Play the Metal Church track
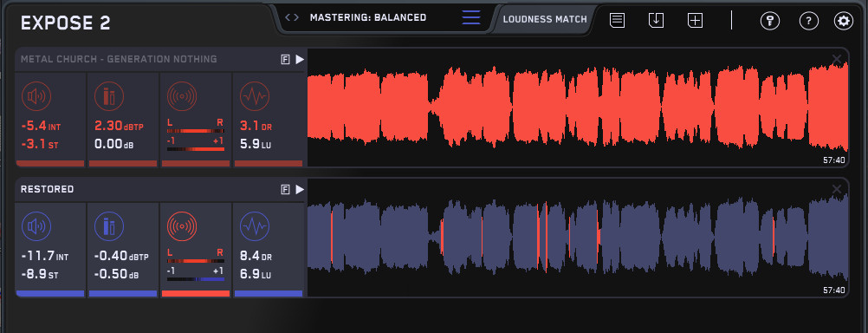Image resolution: width=868 pixels, height=333 pixels. [300, 59]
